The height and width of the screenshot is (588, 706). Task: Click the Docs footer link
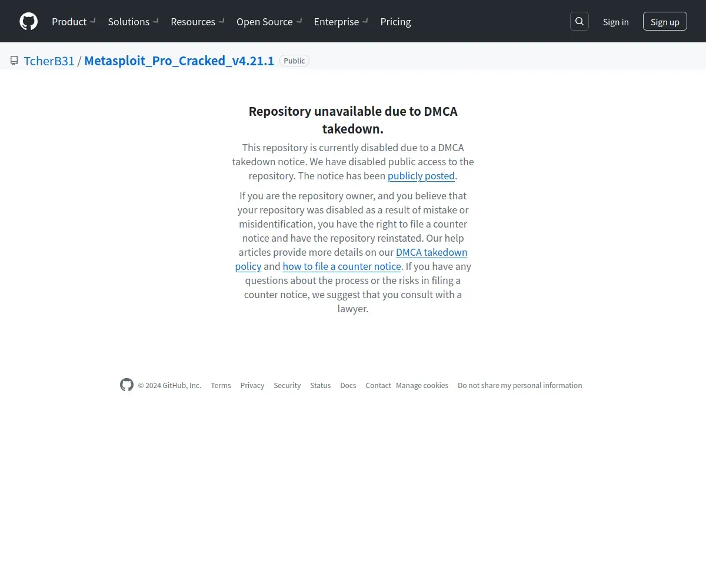tap(348, 386)
